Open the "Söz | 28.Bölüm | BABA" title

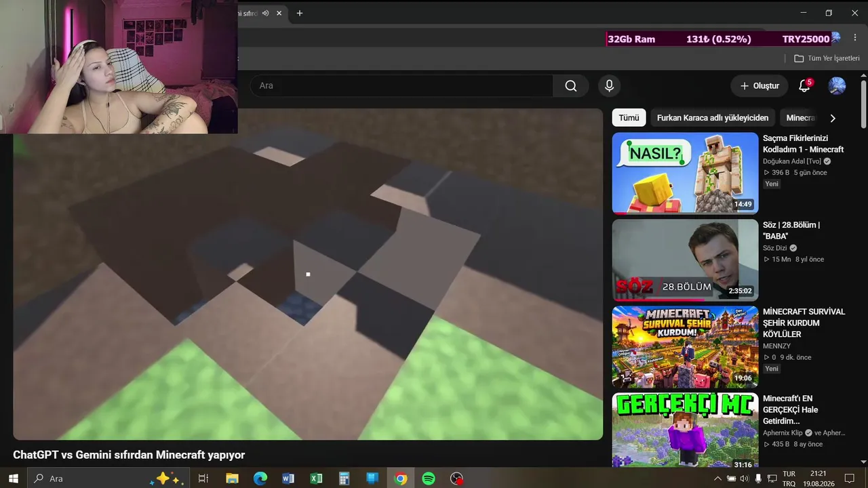[791, 230]
